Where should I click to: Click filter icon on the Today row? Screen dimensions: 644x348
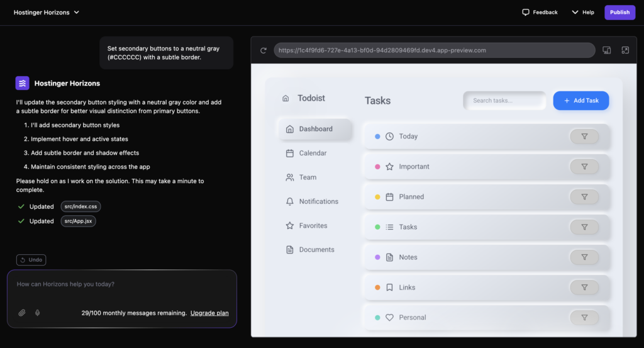click(x=584, y=137)
